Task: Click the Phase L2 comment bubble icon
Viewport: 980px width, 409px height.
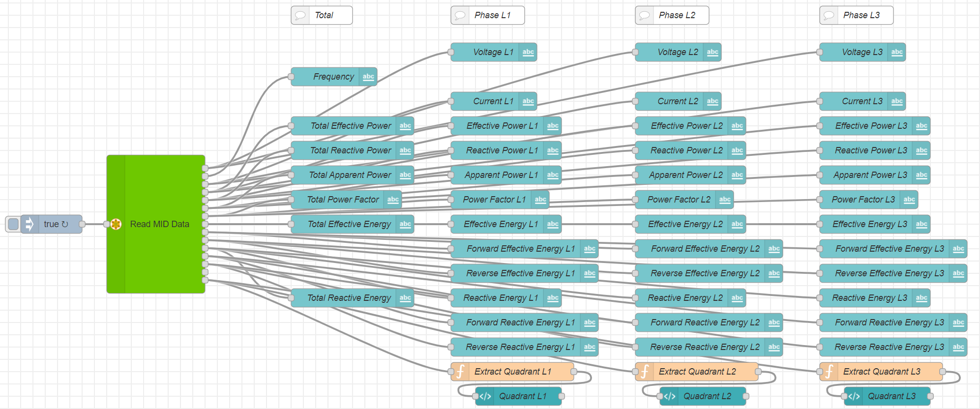Action: [644, 15]
